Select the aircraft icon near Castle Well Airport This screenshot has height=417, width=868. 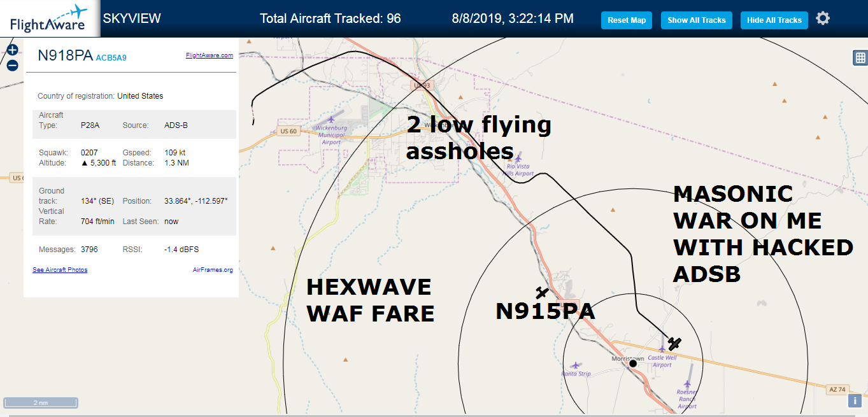click(674, 344)
